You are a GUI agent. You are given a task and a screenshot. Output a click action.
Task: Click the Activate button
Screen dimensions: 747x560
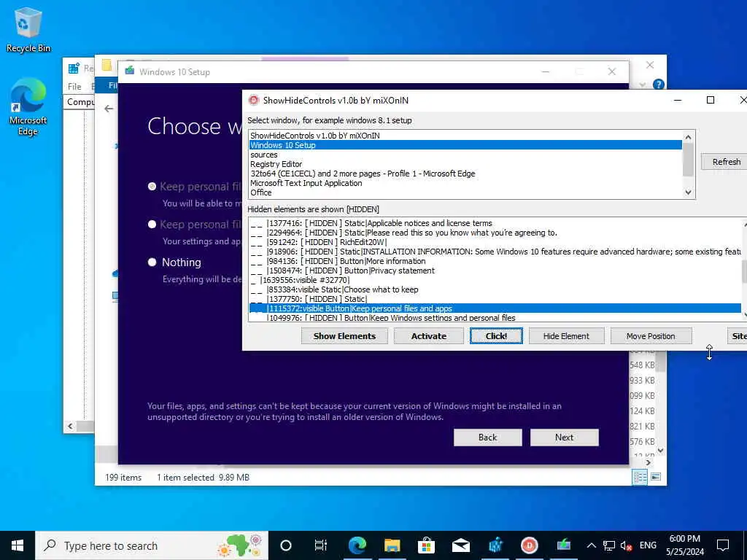click(x=429, y=335)
